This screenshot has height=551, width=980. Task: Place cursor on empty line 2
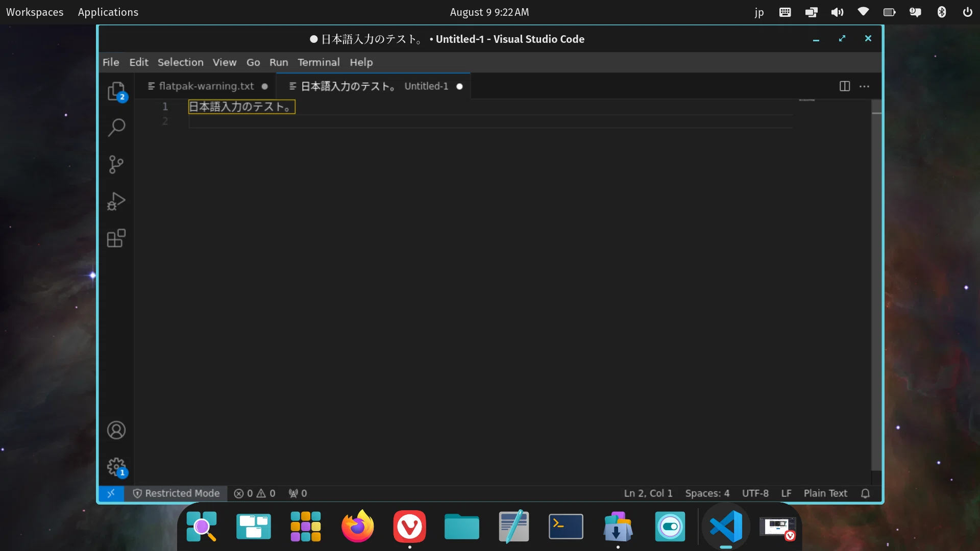tap(490, 121)
